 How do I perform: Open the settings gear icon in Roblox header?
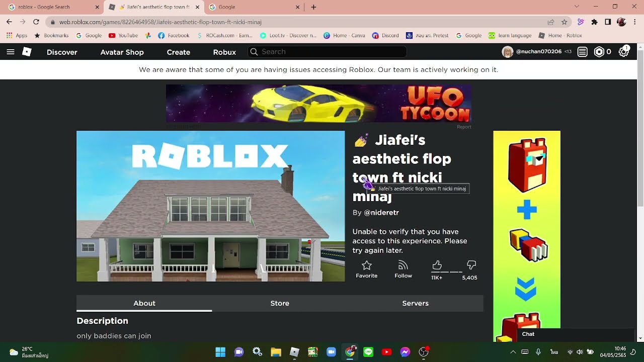[623, 52]
